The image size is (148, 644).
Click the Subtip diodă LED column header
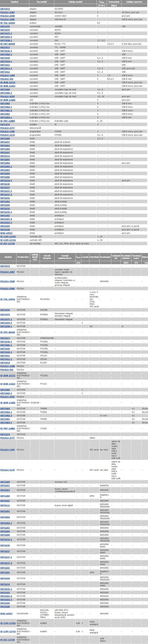[x=35, y=257]
